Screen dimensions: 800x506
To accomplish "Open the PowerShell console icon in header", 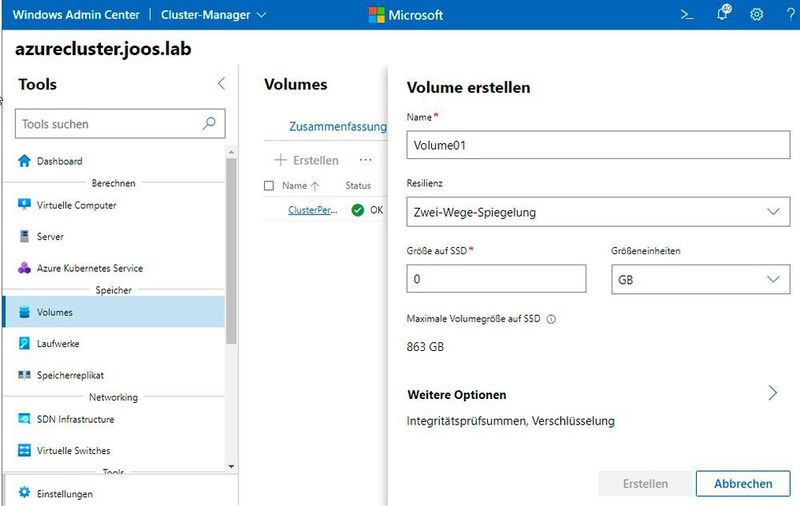I will point(687,15).
